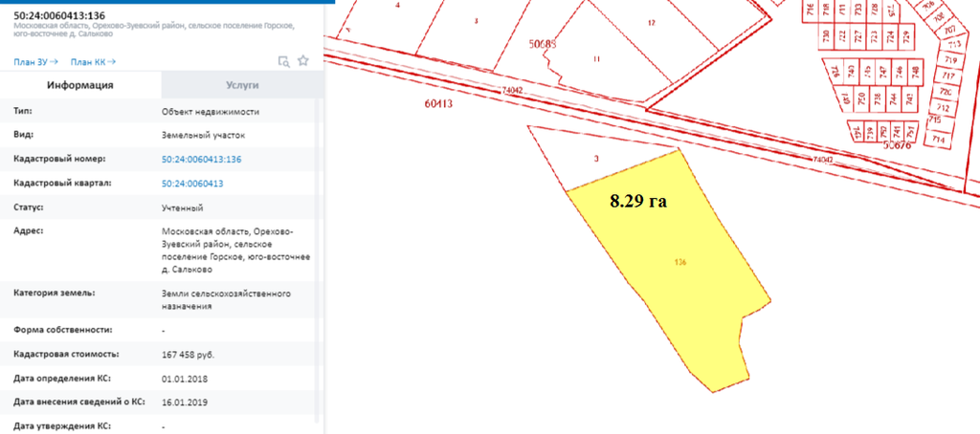Screen dimensions: 980x434
Task: Open cadastral number 50:24:0060413:136 link
Action: [x=201, y=160]
